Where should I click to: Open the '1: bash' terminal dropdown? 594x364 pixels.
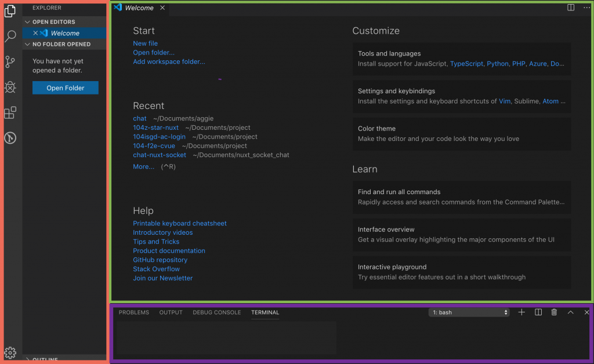[469, 312]
